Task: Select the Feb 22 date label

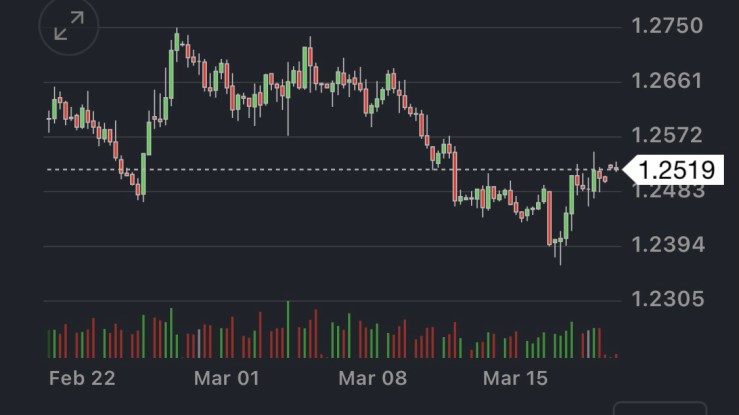Action: [82, 378]
